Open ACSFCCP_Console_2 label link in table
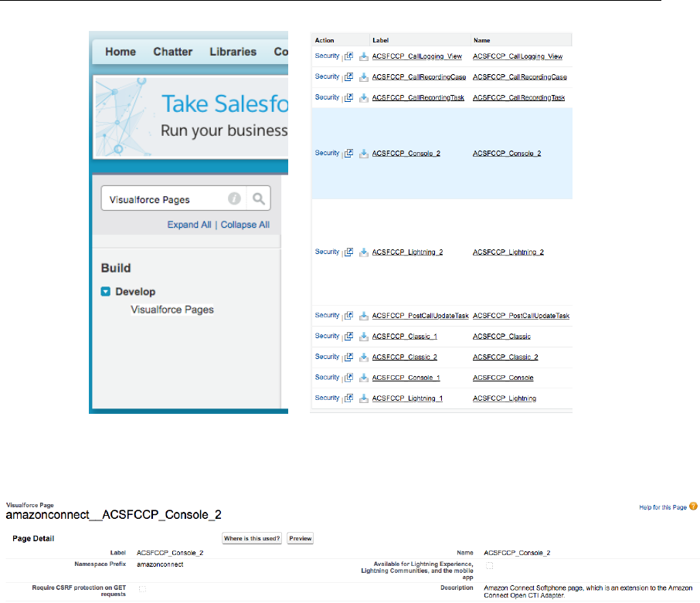Screen dimensions: 700x603 coord(406,153)
